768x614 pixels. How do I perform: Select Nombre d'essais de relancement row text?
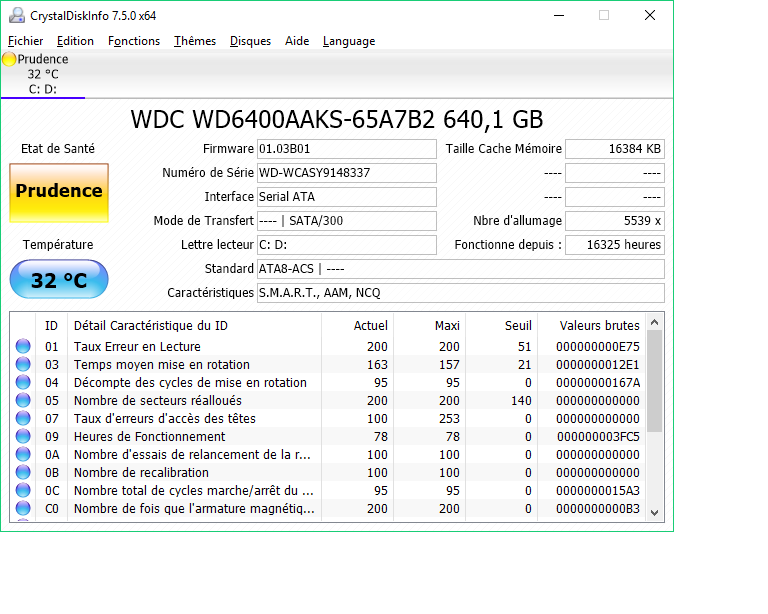192,455
